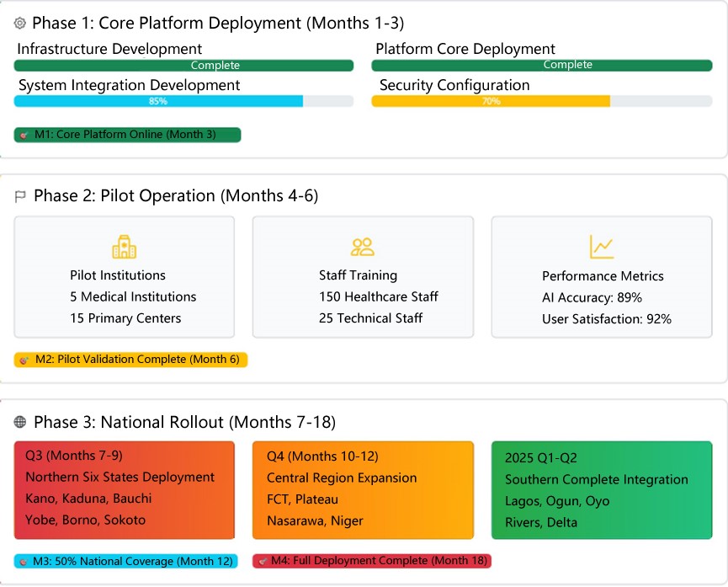Open the 2025 Q1-Q2 Southern Complete Integration card
This screenshot has height=587, width=728.
point(602,488)
